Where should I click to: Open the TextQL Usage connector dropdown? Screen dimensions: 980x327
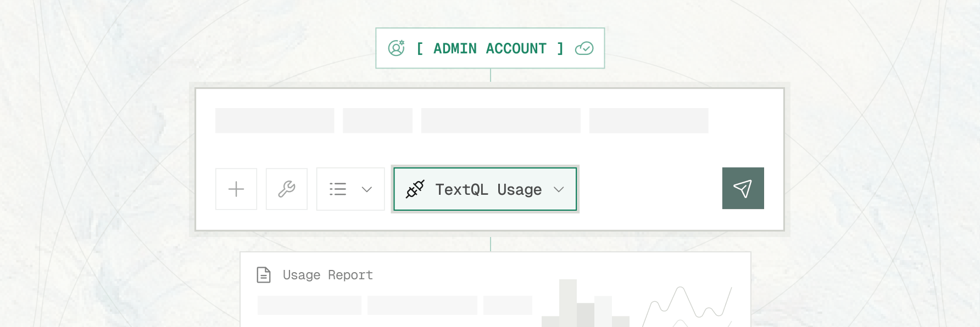[x=485, y=189]
